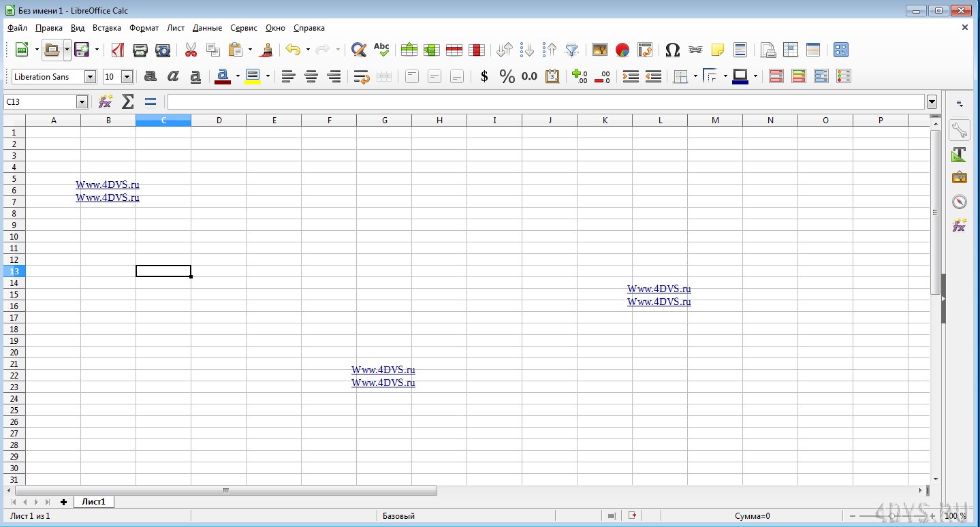Expand the Name Box C13 dropdown
980x527 pixels.
pyautogui.click(x=82, y=102)
